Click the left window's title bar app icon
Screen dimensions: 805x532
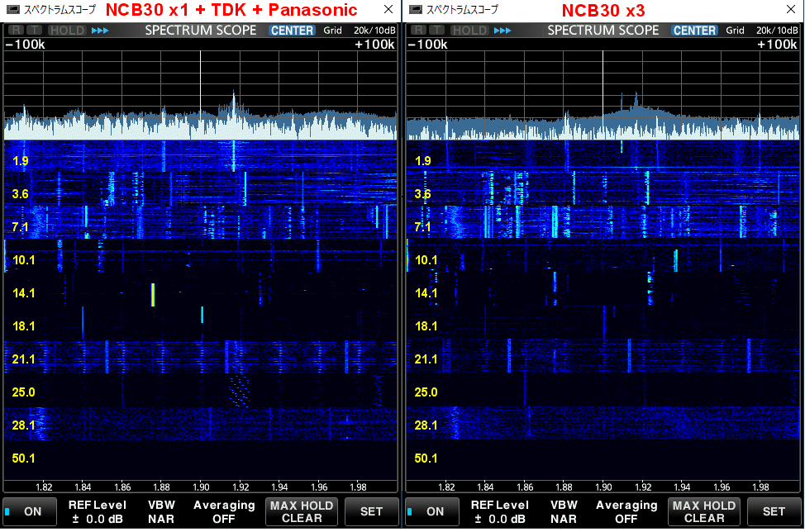12,10
